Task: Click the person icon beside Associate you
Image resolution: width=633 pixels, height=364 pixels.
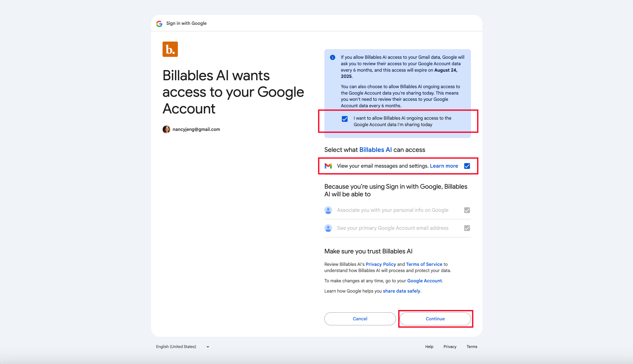Action: [328, 210]
